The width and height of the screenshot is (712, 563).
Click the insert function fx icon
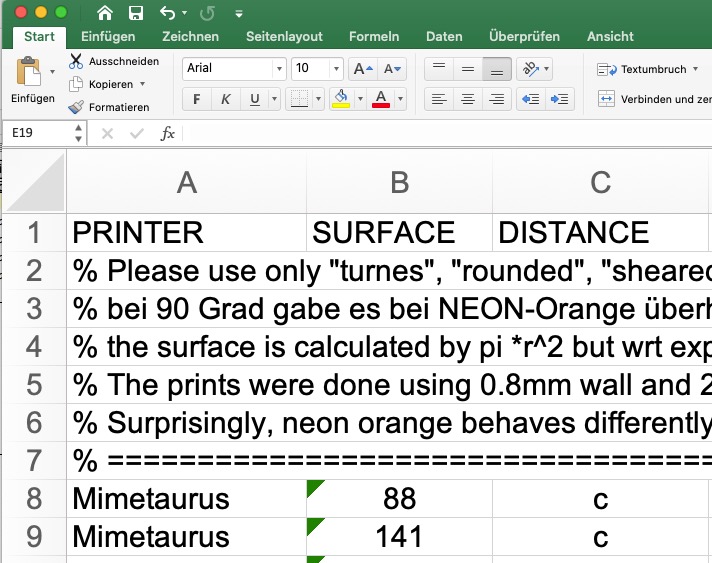point(168,133)
